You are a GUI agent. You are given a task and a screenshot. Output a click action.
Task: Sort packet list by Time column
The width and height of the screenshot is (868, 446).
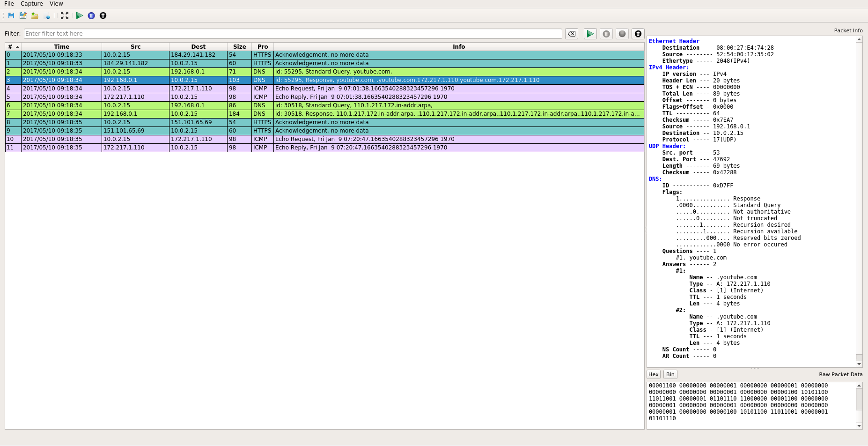pyautogui.click(x=61, y=47)
